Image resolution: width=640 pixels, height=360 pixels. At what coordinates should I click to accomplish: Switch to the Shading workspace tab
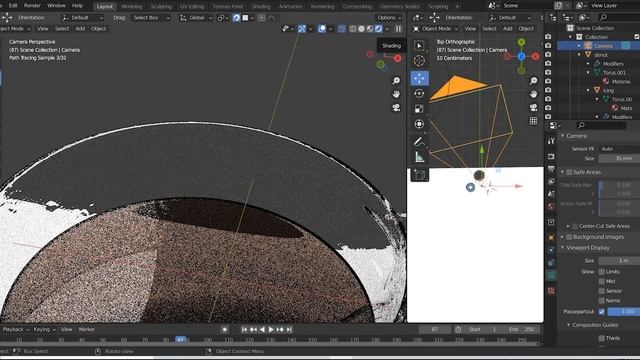click(x=261, y=7)
